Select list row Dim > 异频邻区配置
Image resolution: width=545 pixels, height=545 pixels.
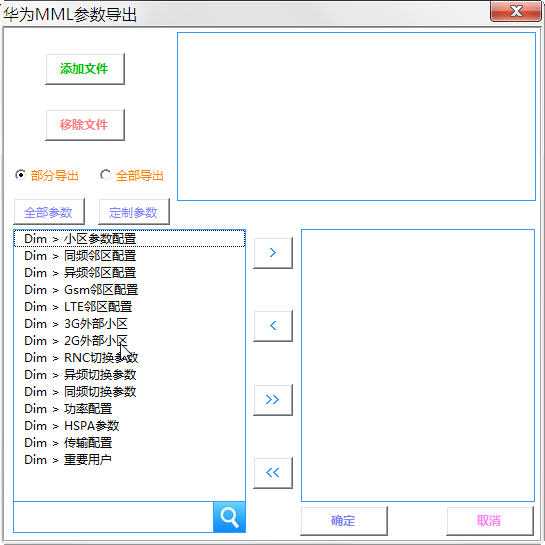click(x=129, y=273)
